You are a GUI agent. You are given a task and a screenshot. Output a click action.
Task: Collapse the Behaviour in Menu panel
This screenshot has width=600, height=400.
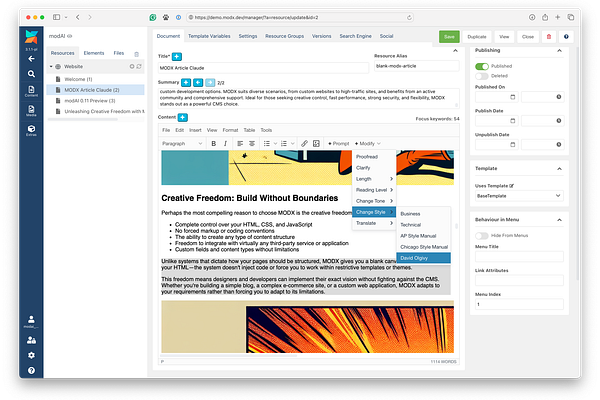559,220
